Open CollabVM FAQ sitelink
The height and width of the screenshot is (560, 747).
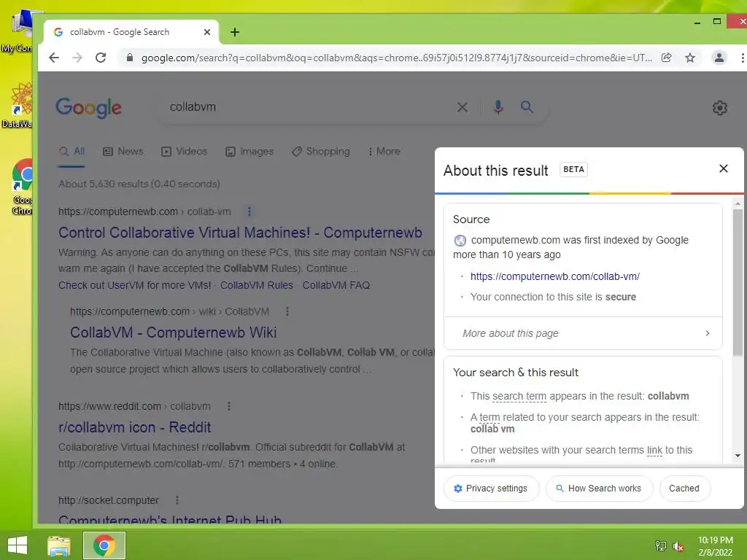click(x=336, y=285)
